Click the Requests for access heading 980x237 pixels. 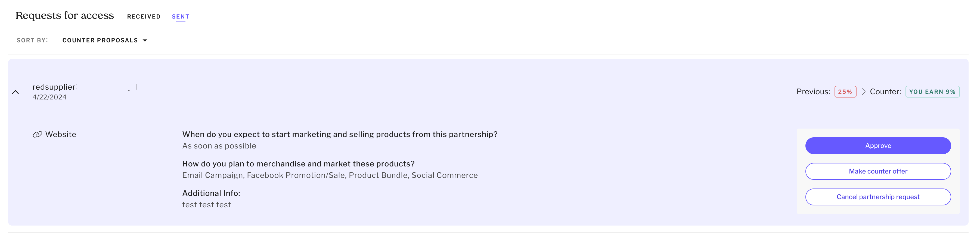[x=65, y=16]
